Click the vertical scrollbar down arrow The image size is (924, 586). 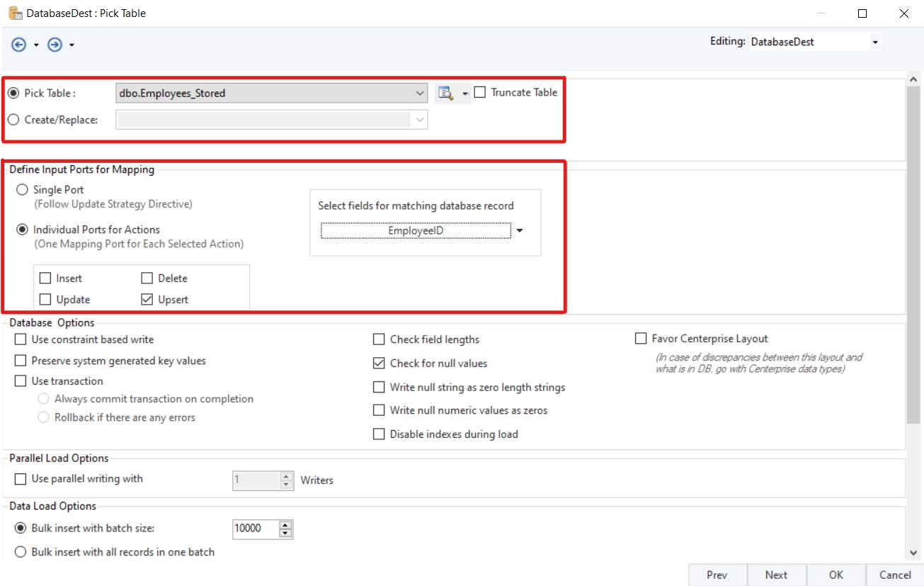click(913, 553)
